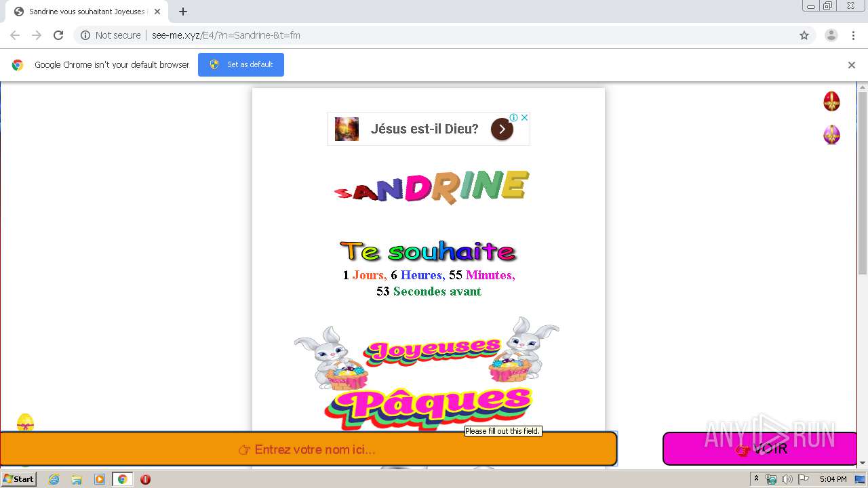Open the red Opera-style taskbar icon

(145, 479)
